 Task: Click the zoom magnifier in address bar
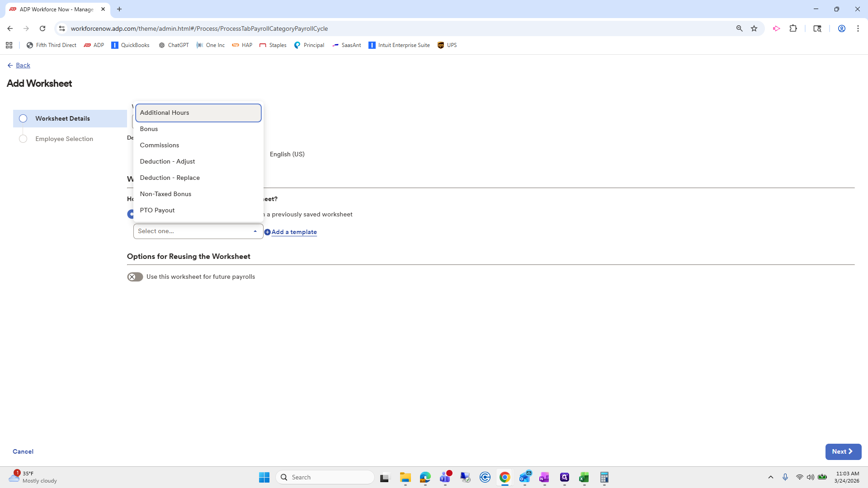pyautogui.click(x=739, y=28)
